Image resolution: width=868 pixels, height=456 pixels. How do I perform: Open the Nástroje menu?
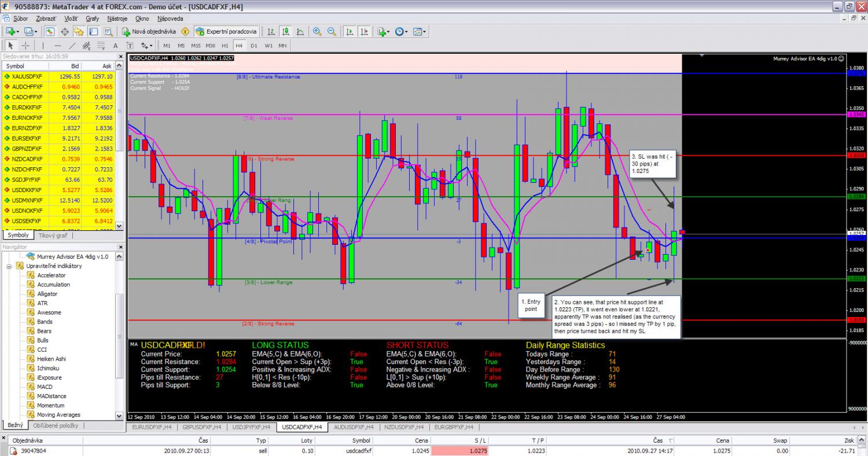coord(117,19)
